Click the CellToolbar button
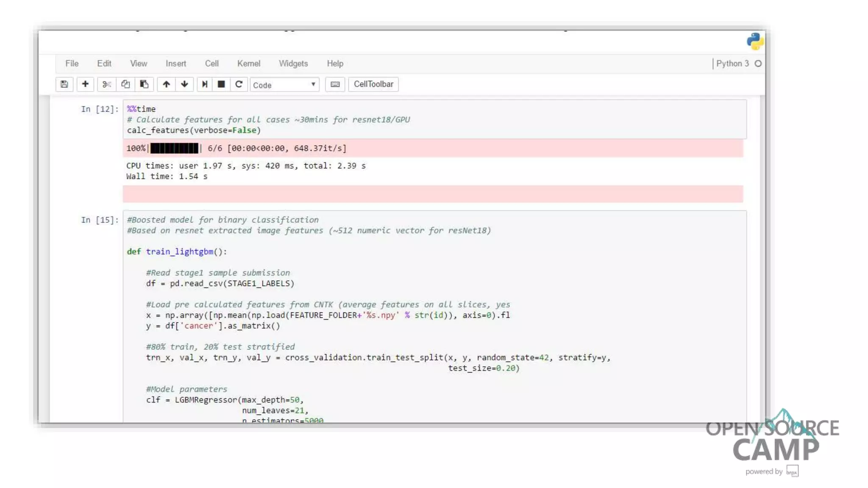The image size is (868, 488). tap(373, 84)
